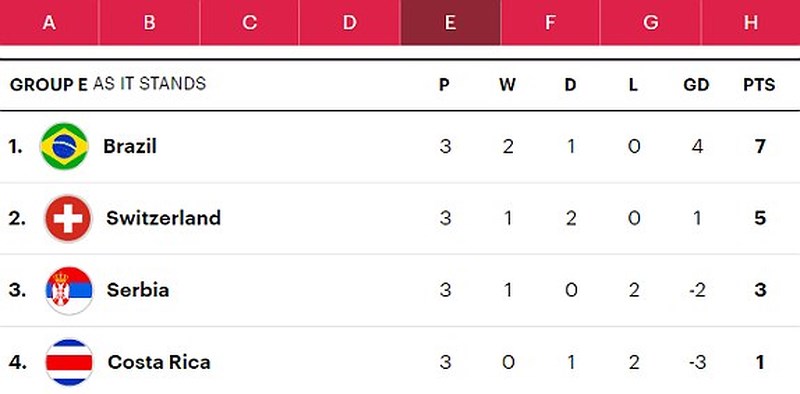
Task: Switch to the Group A tab
Action: pos(49,22)
